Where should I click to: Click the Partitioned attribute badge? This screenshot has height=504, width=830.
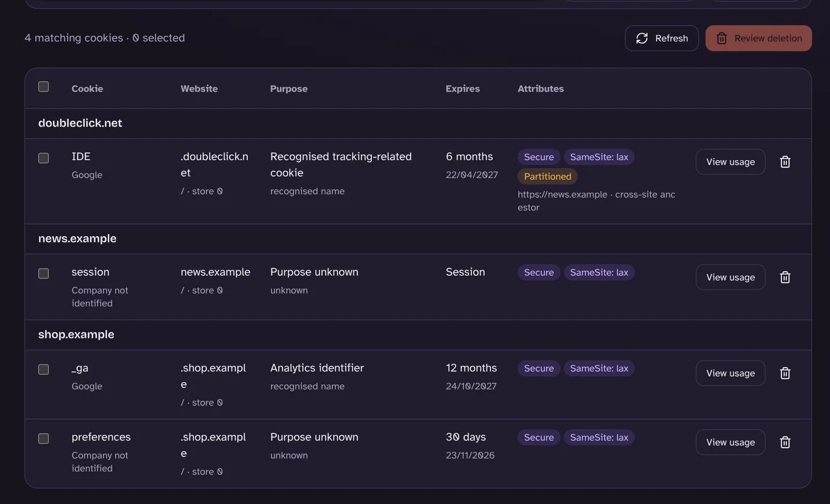tap(548, 176)
